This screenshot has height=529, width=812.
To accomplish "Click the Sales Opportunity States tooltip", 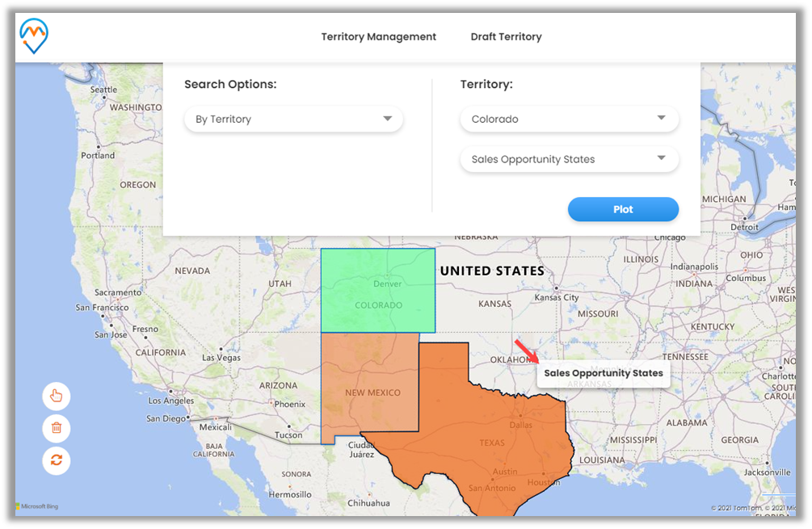I will (603, 373).
